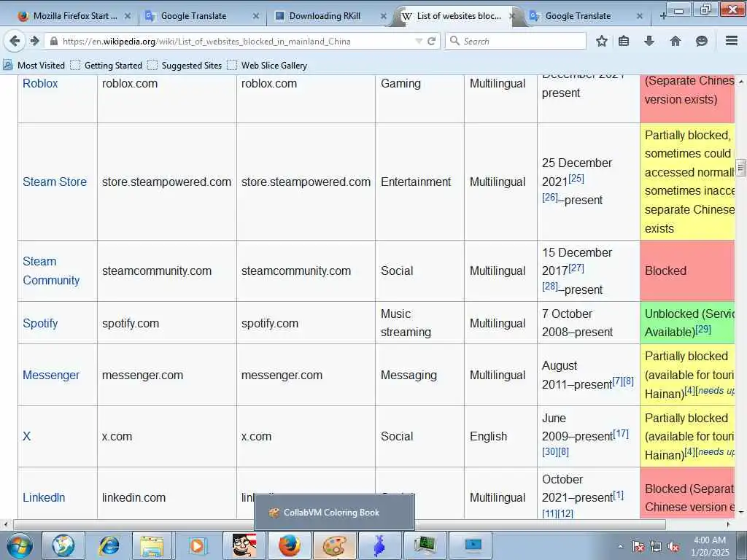The height and width of the screenshot is (560, 747).
Task: Open the Steam Store article link
Action: point(55,182)
